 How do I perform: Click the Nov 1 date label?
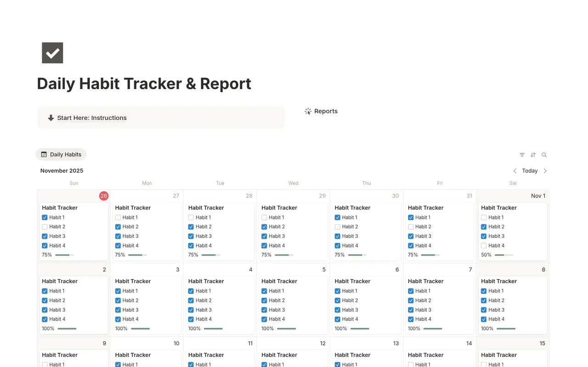(538, 196)
